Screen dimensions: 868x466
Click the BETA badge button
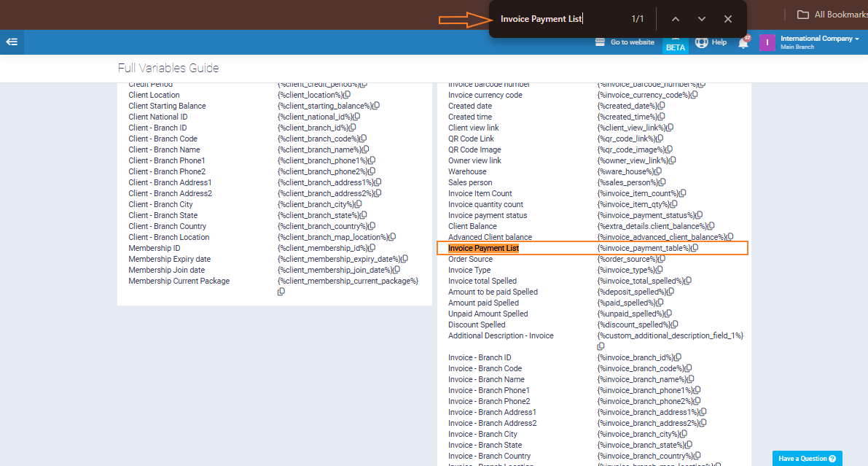[676, 47]
